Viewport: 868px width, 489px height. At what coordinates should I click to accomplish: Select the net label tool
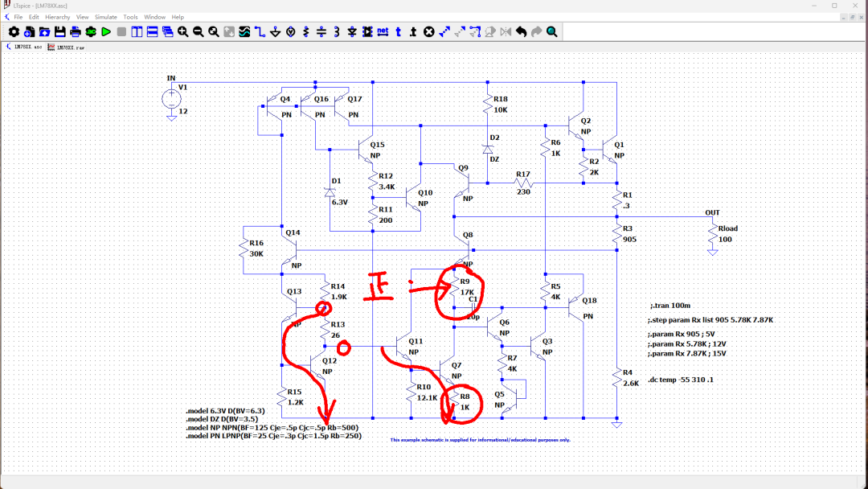click(x=383, y=32)
